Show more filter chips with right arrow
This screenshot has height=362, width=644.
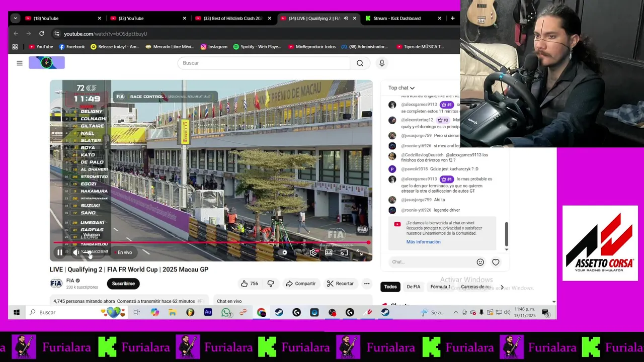(502, 287)
